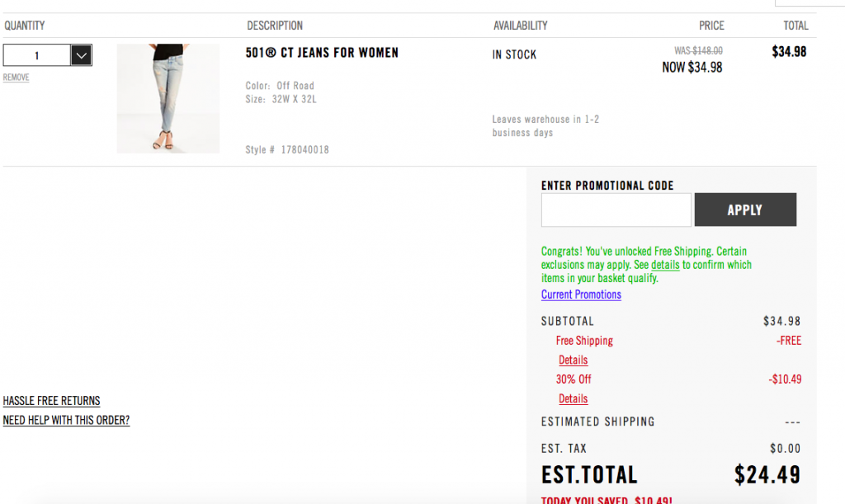Open Need Help With This Order link
845x504 pixels.
[66, 420]
